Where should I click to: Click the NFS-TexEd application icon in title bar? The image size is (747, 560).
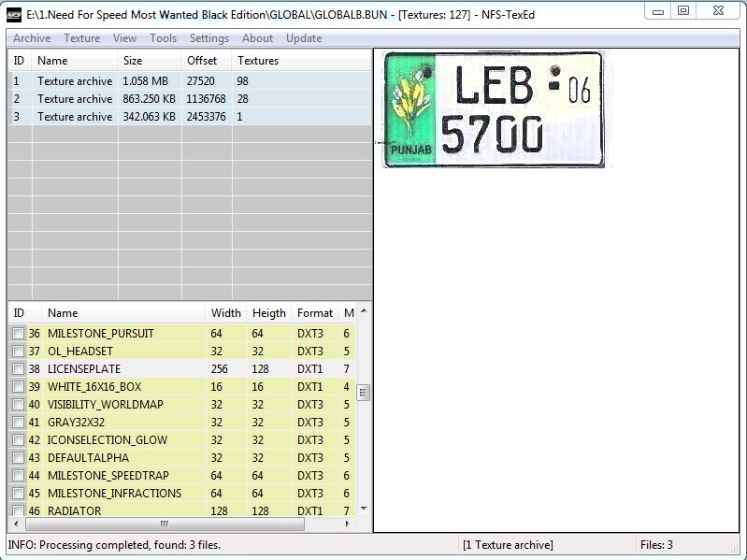14,15
